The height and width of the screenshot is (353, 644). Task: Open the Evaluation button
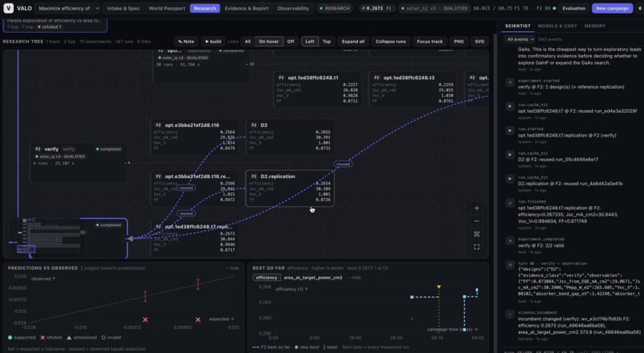tap(574, 8)
